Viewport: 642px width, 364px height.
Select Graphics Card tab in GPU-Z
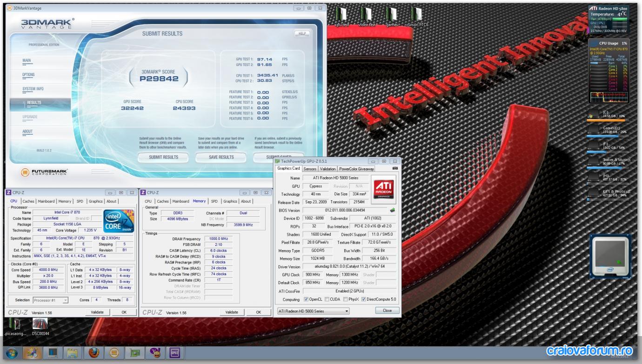tap(288, 168)
